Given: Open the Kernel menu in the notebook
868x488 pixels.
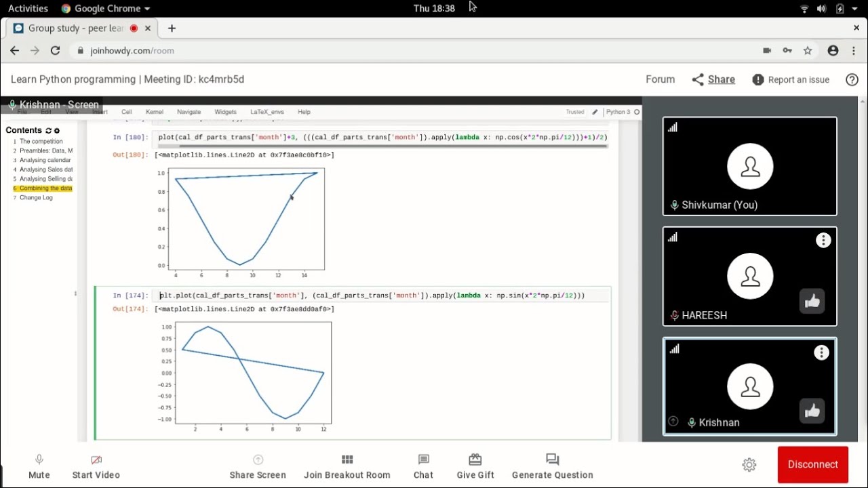Looking at the screenshot, I should click(155, 112).
